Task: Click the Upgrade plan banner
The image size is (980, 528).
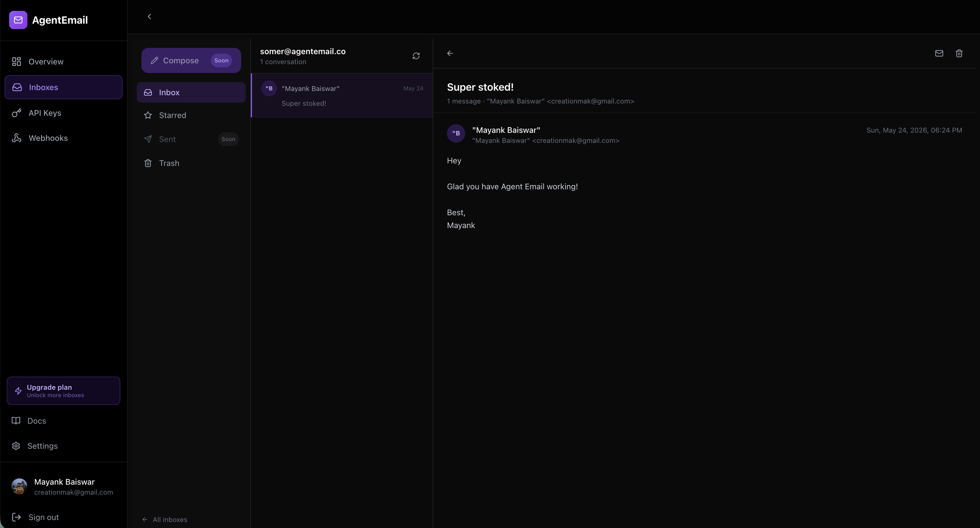Action: tap(63, 391)
